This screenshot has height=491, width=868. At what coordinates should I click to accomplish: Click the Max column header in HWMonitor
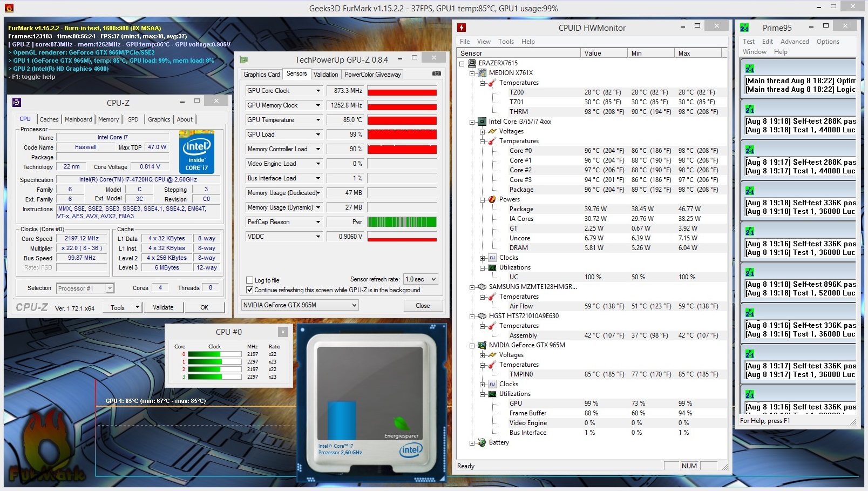pos(698,53)
